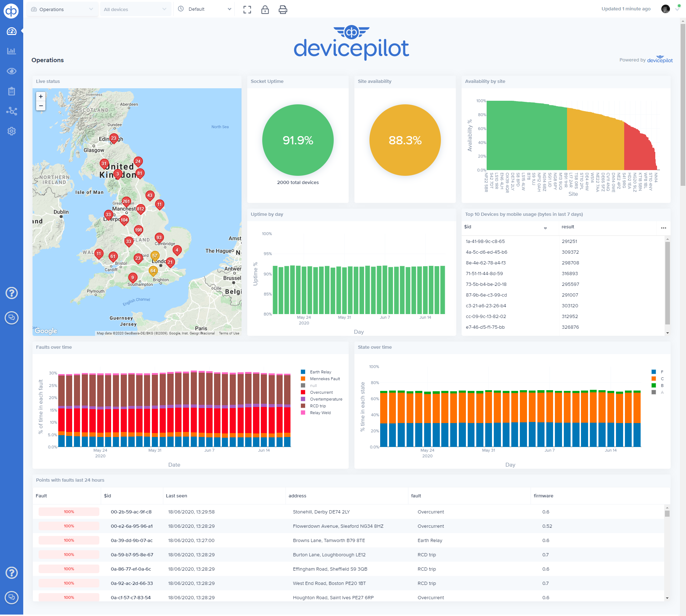Viewport: 686px width, 616px height.
Task: Click the Google logo on map
Action: 46,331
